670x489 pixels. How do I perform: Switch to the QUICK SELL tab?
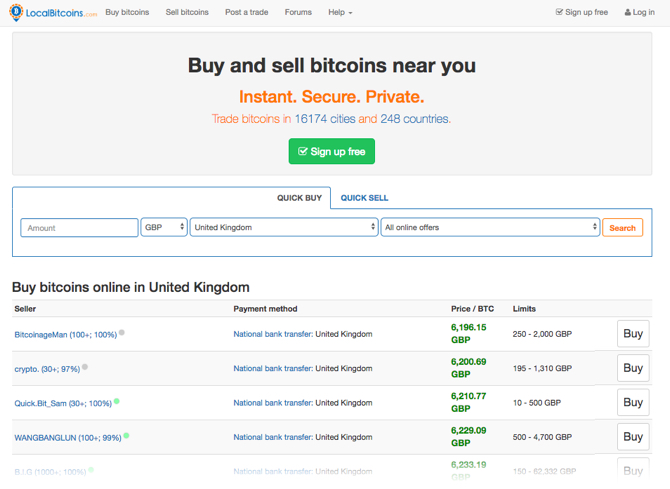click(364, 198)
